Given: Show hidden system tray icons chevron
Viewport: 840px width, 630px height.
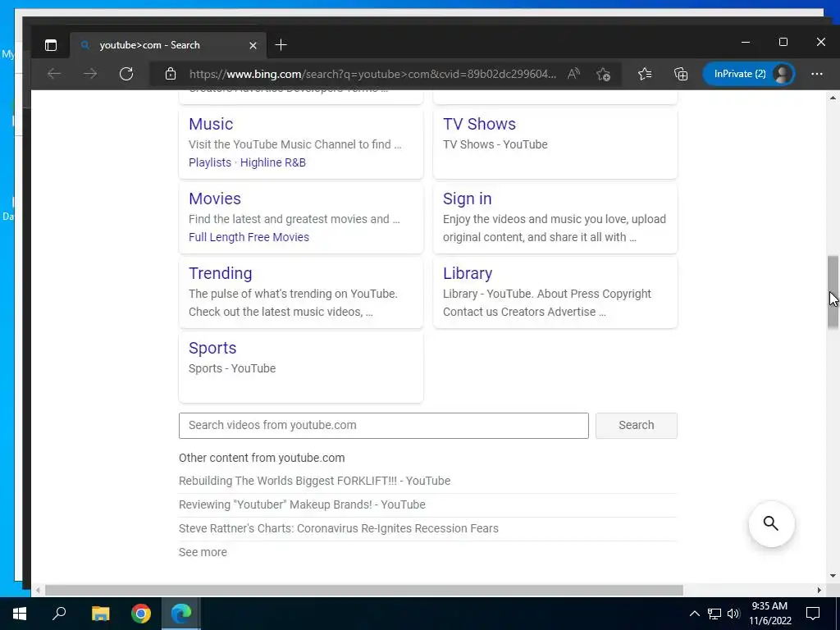Looking at the screenshot, I should [694, 614].
